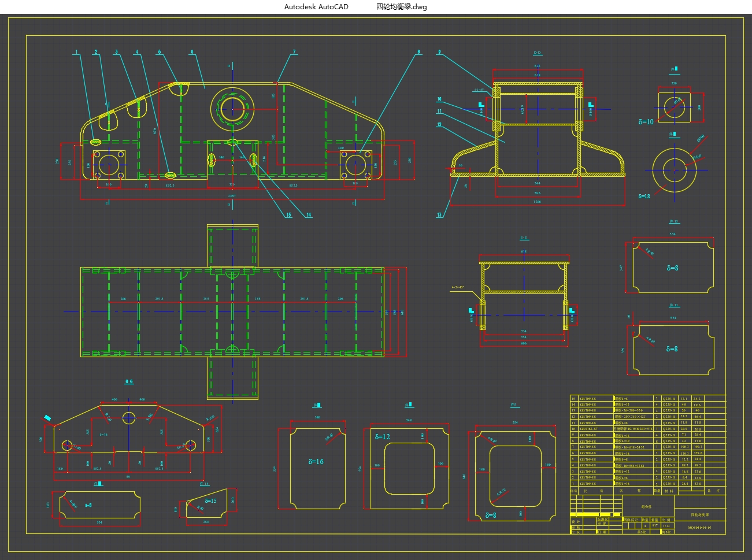Click the 序号 header of the parts list
752x560 pixels.
pos(574,491)
